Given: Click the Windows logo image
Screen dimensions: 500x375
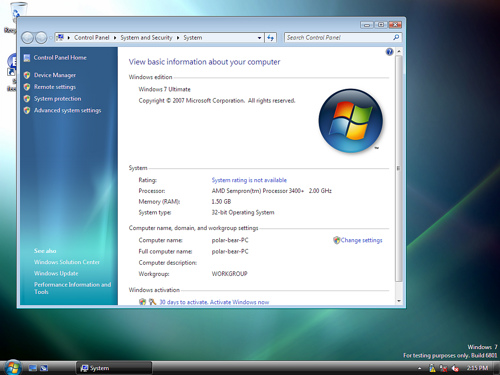Looking at the screenshot, I should [x=351, y=121].
